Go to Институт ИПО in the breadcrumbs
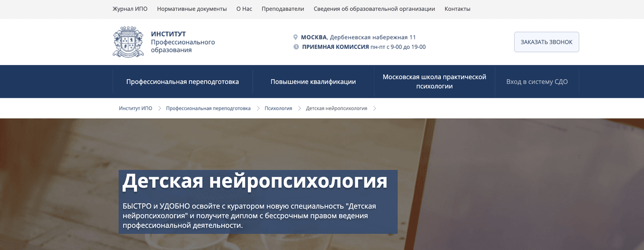The image size is (644, 250). (136, 109)
